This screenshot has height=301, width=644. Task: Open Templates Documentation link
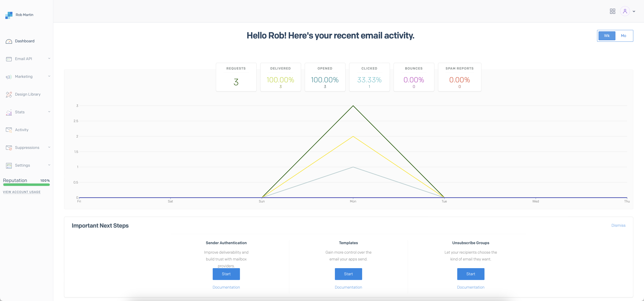coord(348,287)
